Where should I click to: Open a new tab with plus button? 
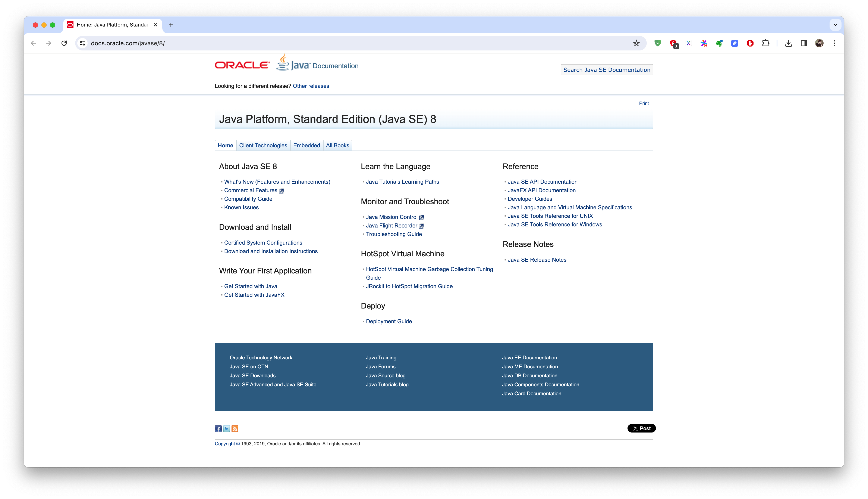point(171,25)
